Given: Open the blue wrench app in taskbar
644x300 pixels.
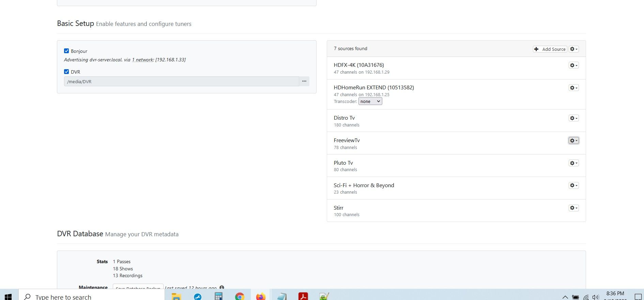Looking at the screenshot, I should tap(198, 296).
